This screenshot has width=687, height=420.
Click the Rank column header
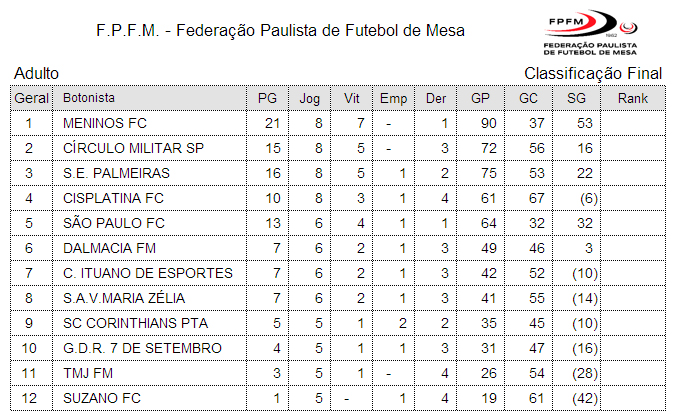pyautogui.click(x=632, y=99)
